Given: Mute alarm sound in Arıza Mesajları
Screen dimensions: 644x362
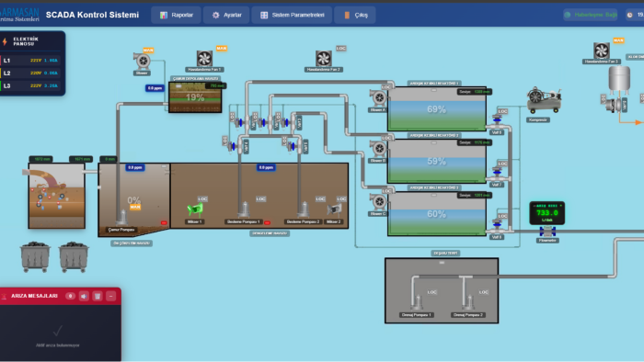Looking at the screenshot, I should coord(84,296).
